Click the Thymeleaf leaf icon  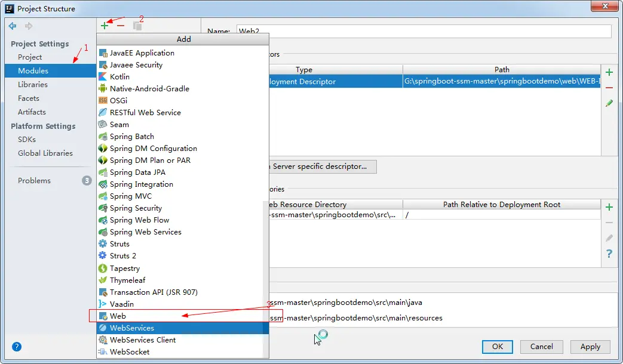[103, 280]
